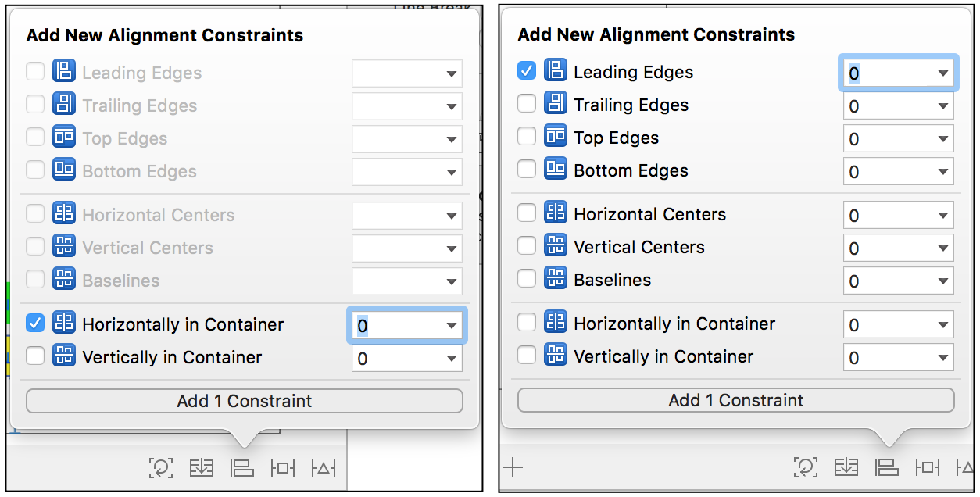The height and width of the screenshot is (497, 980).
Task: Uncheck Horizontally in Container in left panel
Action: (35, 323)
